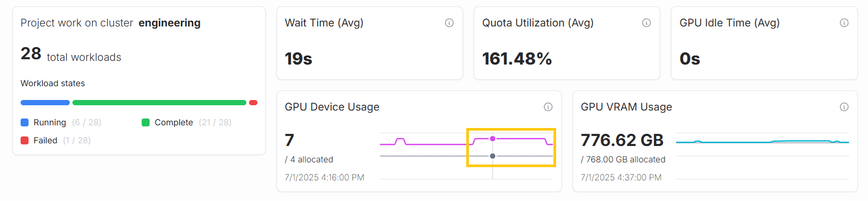Select the '(6 / 28)' running count
This screenshot has height=201, width=868.
coord(87,123)
